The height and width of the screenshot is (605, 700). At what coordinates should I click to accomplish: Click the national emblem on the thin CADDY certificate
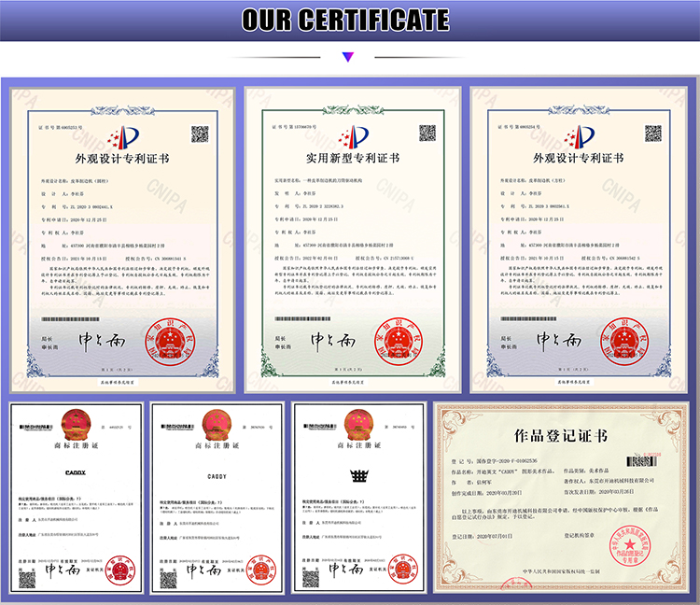217,425
